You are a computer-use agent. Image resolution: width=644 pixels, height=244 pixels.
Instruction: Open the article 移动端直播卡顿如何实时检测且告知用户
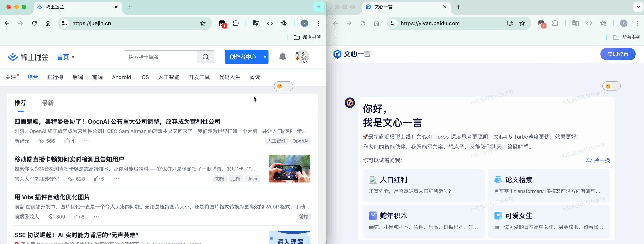click(69, 159)
